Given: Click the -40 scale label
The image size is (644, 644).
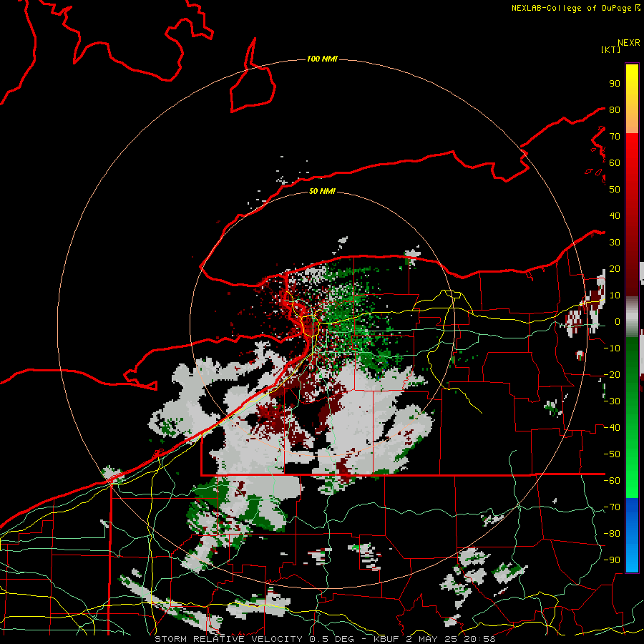Looking at the screenshot, I should coord(612,428).
